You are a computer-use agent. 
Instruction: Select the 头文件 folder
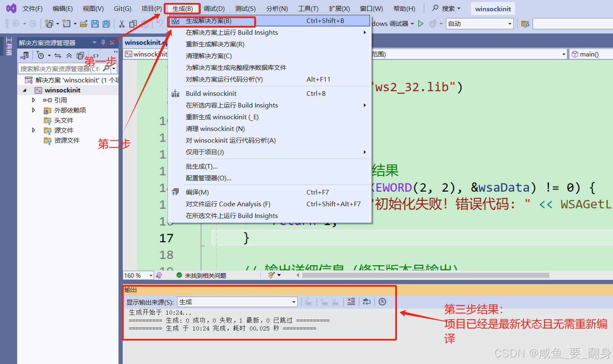click(64, 120)
